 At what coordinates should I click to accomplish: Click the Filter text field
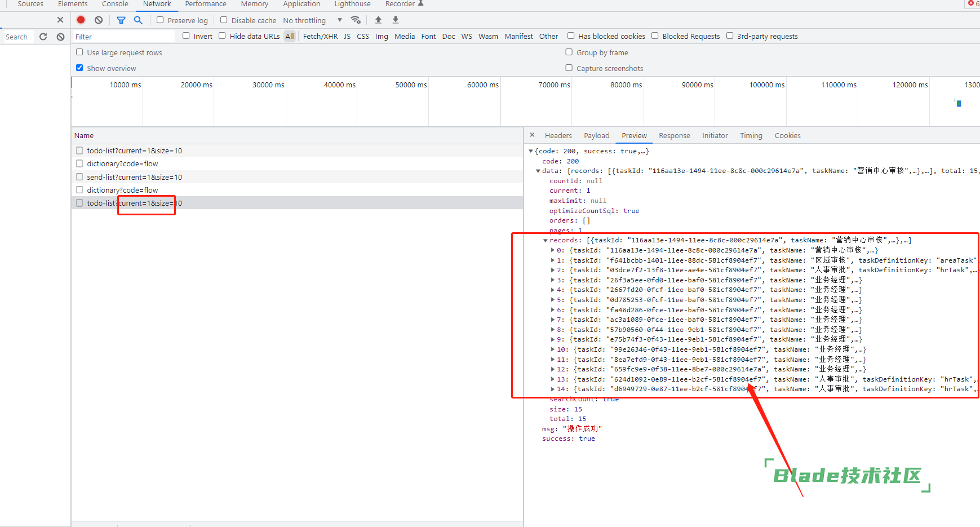[124, 37]
